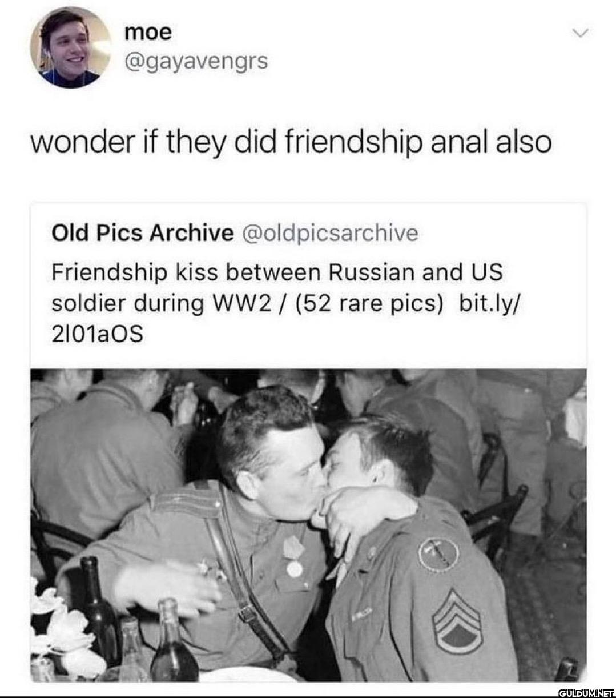The height and width of the screenshot is (698, 616).
Task: Click the "2l01aOS" link continuation
Action: point(97,334)
